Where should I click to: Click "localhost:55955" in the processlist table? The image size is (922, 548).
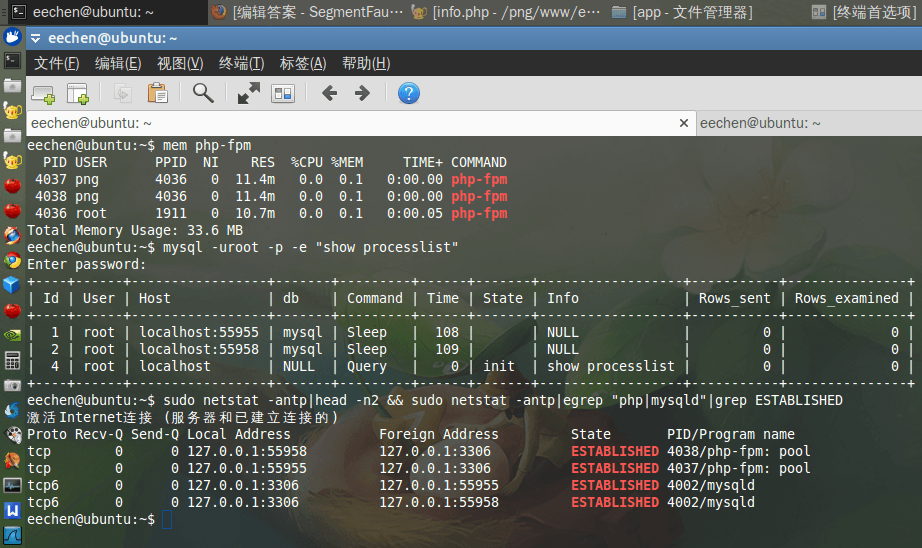[199, 332]
